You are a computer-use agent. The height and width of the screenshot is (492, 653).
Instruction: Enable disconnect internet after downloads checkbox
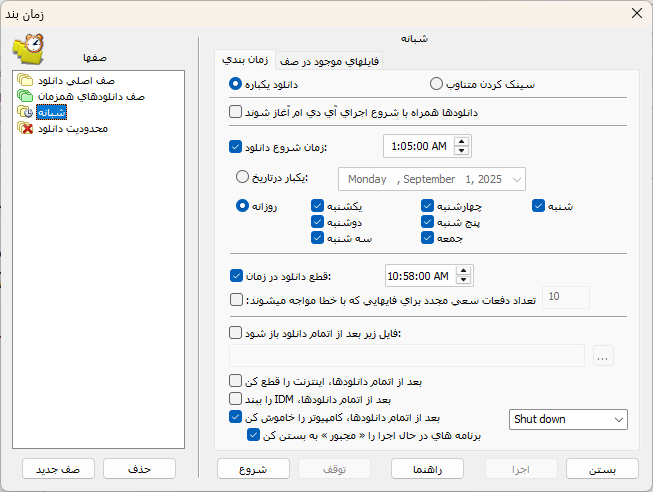pos(235,381)
